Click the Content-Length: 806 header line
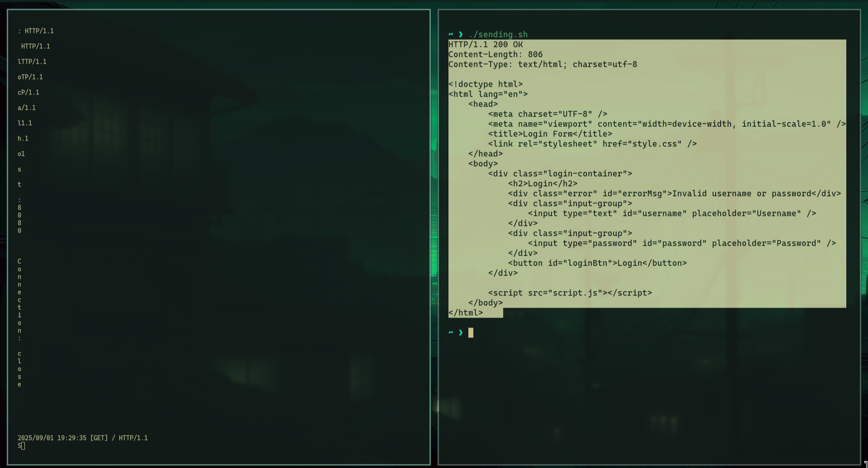Image resolution: width=868 pixels, height=468 pixels. pyautogui.click(x=495, y=54)
